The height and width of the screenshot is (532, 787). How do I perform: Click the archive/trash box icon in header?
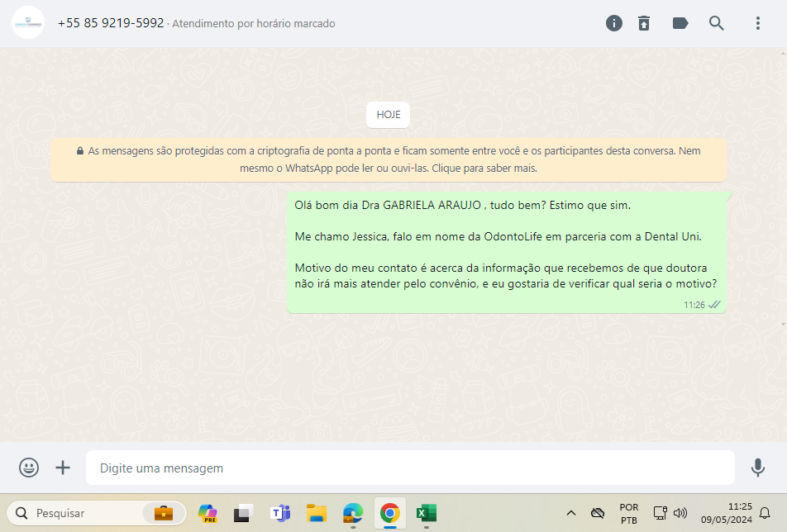pyautogui.click(x=644, y=23)
